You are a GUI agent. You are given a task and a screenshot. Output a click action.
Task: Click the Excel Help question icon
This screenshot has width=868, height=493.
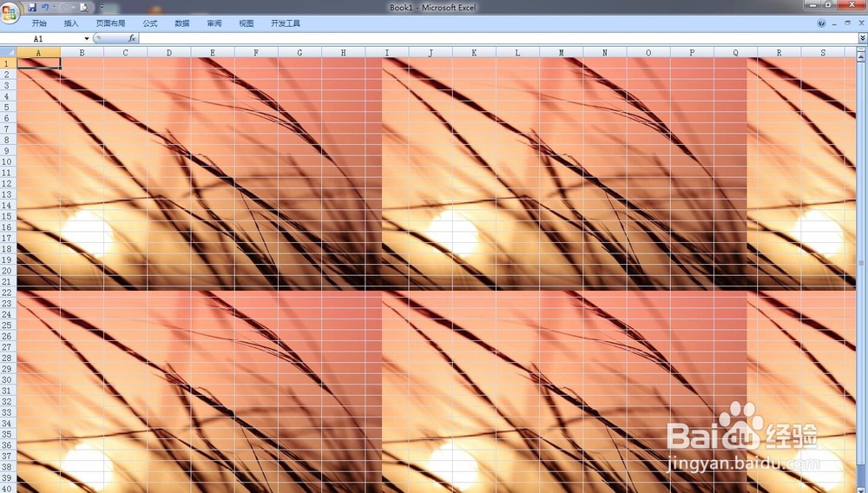click(x=821, y=23)
